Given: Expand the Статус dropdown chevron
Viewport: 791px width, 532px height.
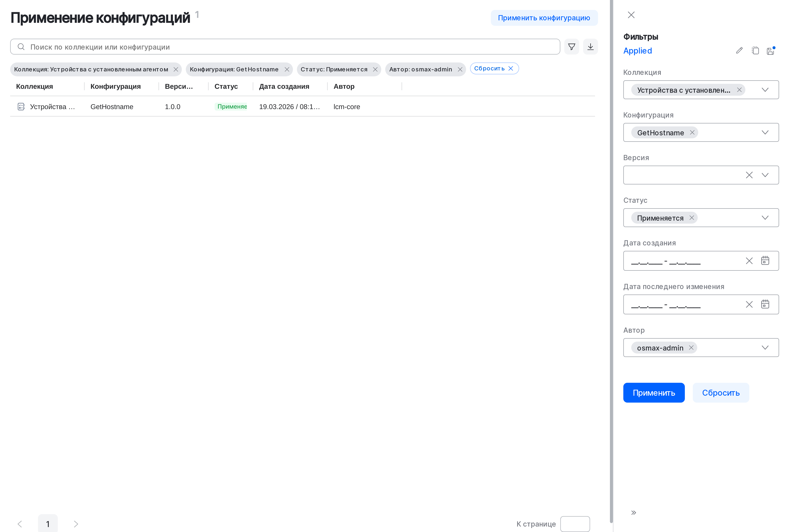Looking at the screenshot, I should click(x=765, y=217).
